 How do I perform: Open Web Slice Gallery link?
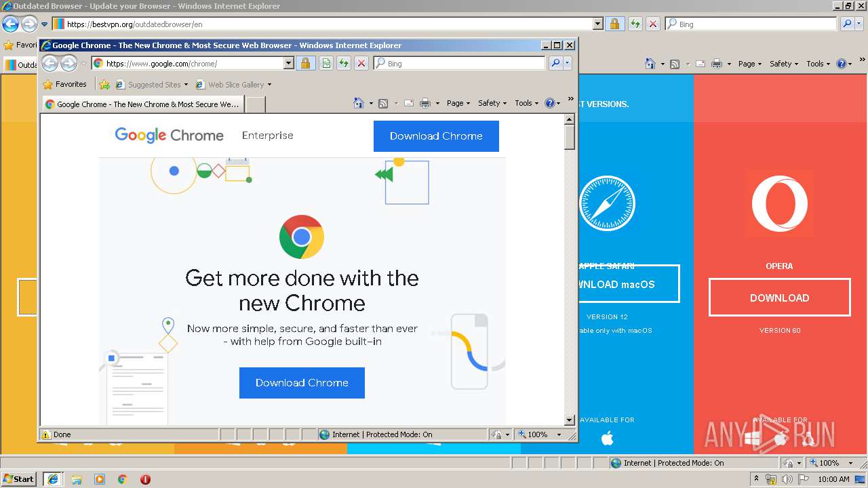233,85
